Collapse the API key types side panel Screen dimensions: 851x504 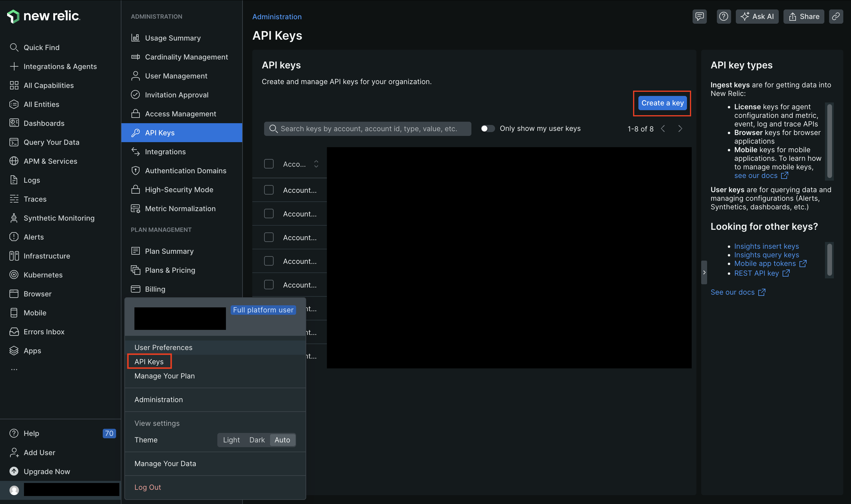click(x=704, y=272)
